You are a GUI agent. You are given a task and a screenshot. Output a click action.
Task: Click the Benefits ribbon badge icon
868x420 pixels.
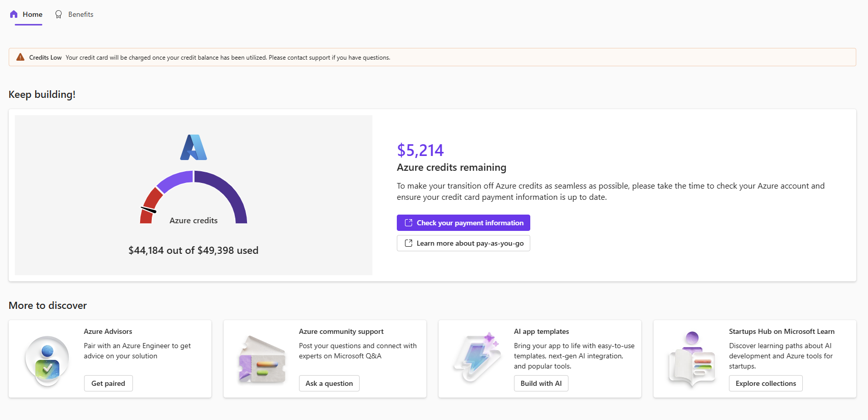(x=59, y=14)
